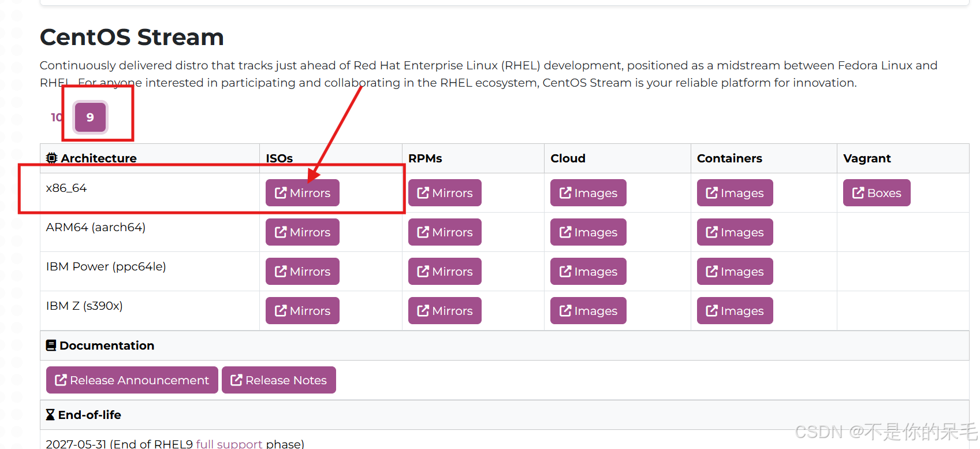Click the End-of-life hourglass icon
Image resolution: width=980 pixels, height=449 pixels.
[x=51, y=415]
